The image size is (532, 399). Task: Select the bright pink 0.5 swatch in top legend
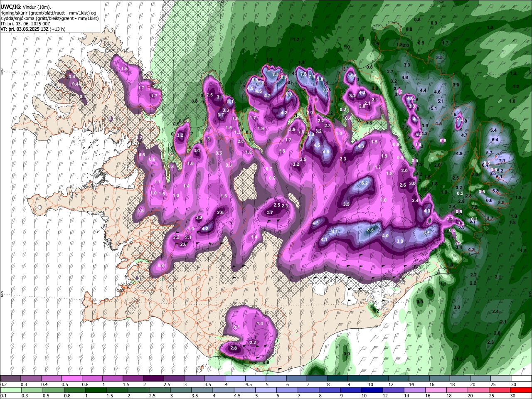tap(71, 379)
